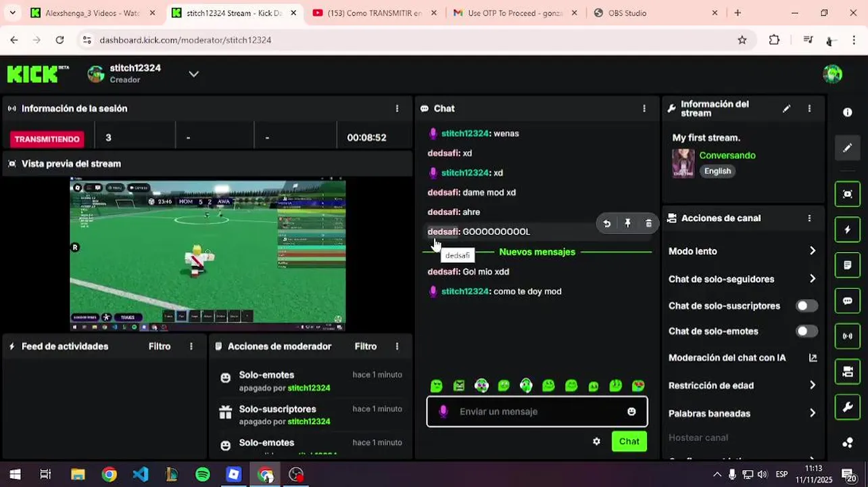
Task: Toggle the lightning activity feed sidebar icon
Action: 848,230
